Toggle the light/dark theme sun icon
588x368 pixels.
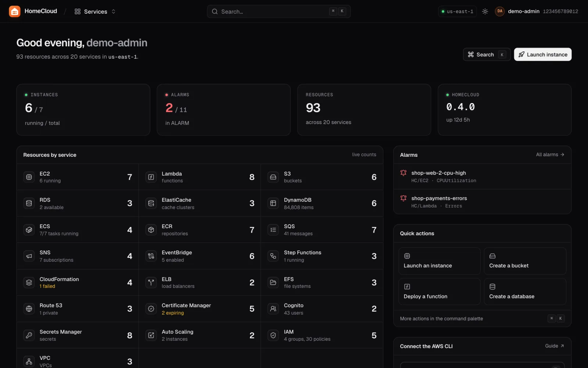coord(485,11)
